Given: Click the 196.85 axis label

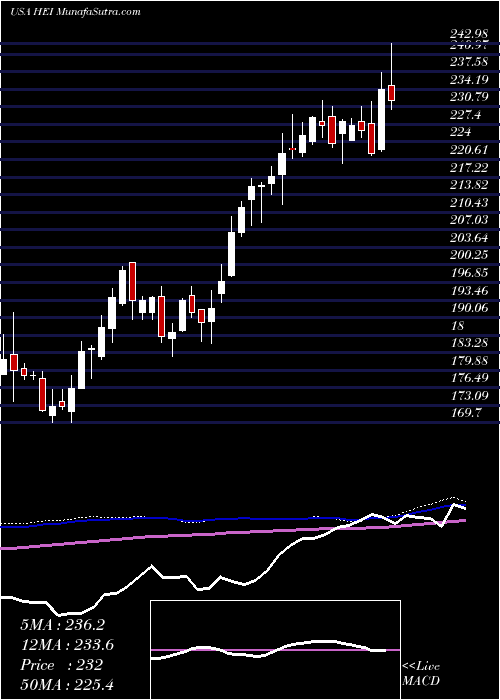Looking at the screenshot, I should point(470,273).
